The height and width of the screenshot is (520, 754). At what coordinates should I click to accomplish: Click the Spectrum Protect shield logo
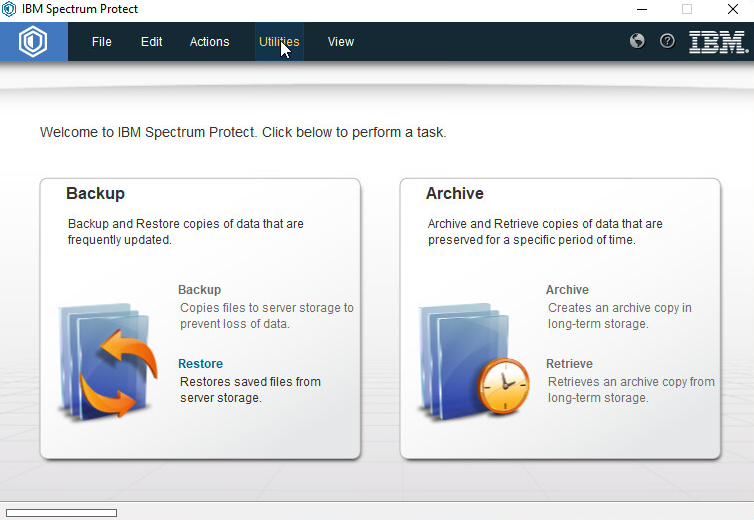pos(33,42)
